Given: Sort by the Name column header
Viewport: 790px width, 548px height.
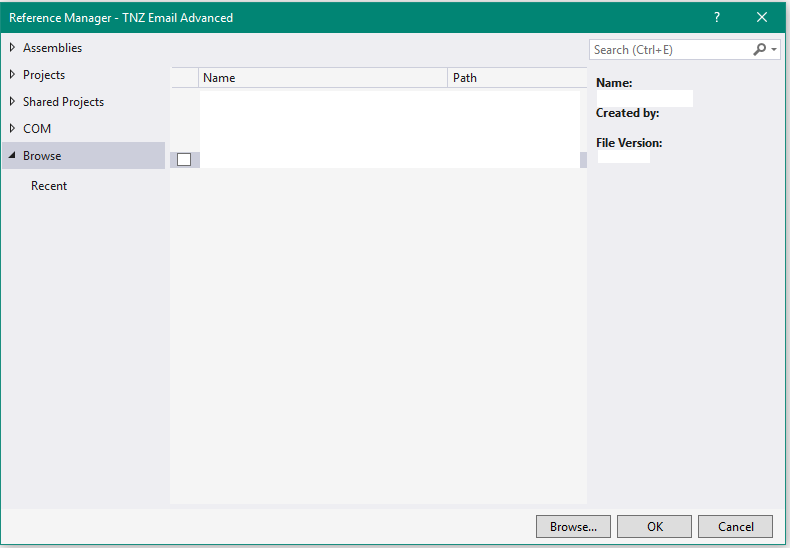Looking at the screenshot, I should (x=322, y=78).
